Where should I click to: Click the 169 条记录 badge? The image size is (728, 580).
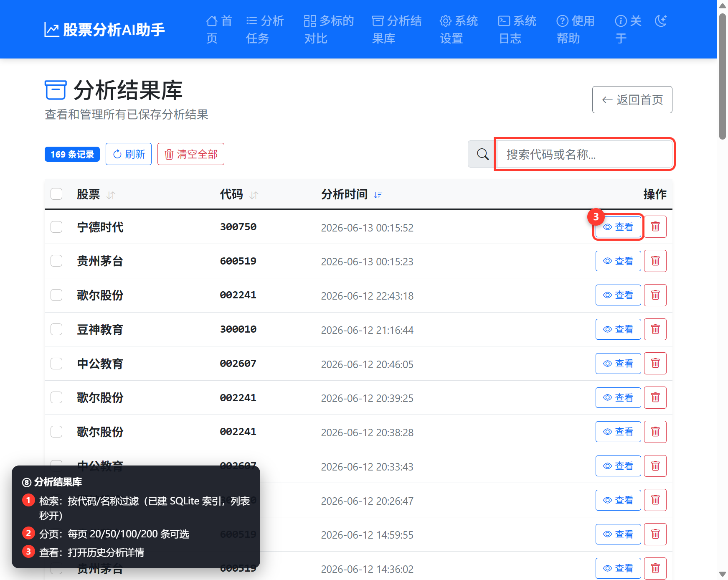[72, 154]
